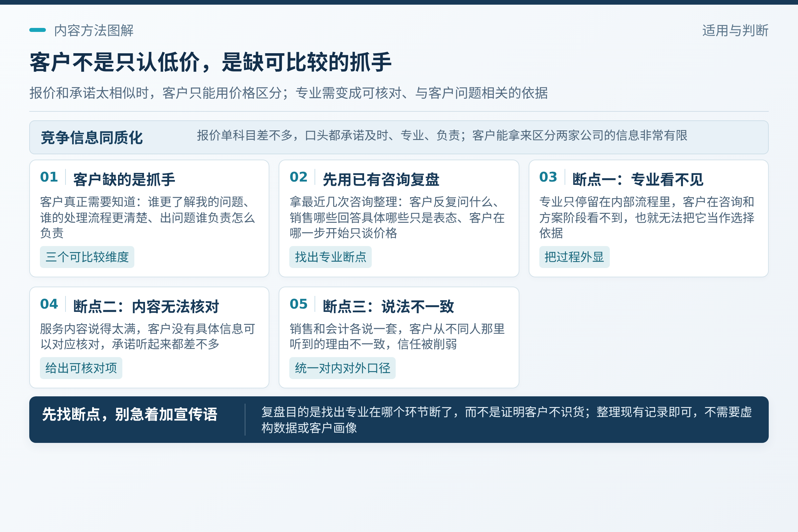Click the tag 统一对内对外口径

click(x=342, y=368)
